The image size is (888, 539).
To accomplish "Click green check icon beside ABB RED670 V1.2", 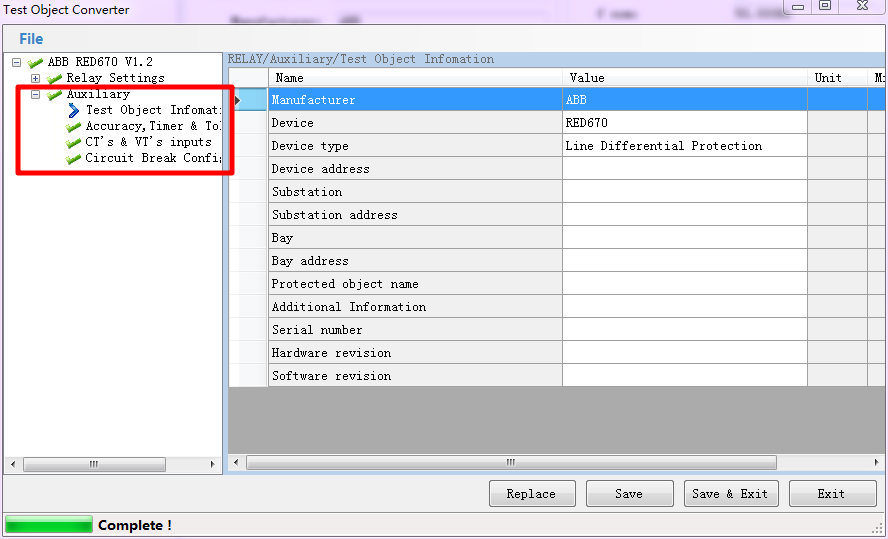I will 36,62.
